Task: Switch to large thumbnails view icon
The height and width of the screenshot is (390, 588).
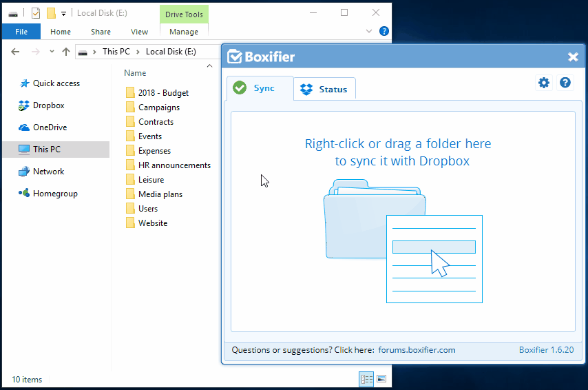Action: [381, 379]
